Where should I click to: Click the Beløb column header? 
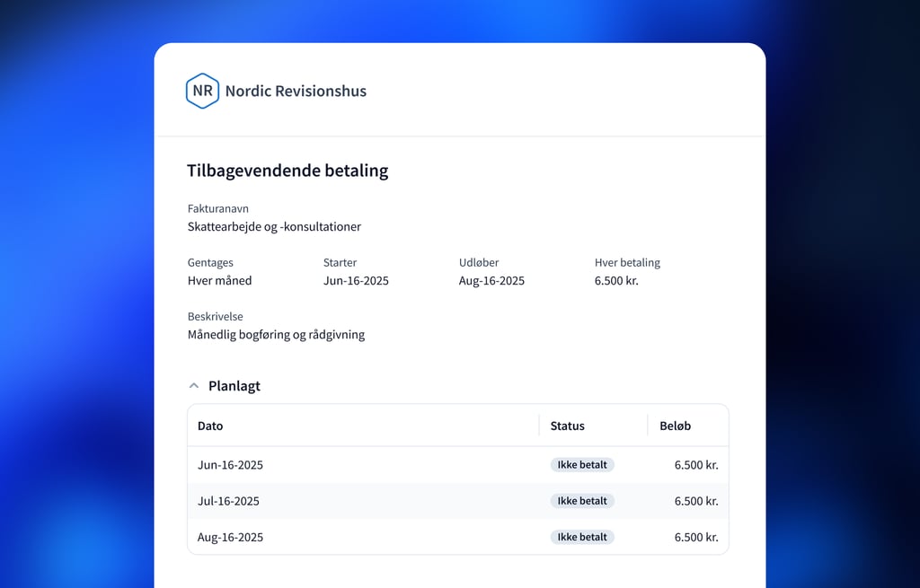tap(675, 426)
